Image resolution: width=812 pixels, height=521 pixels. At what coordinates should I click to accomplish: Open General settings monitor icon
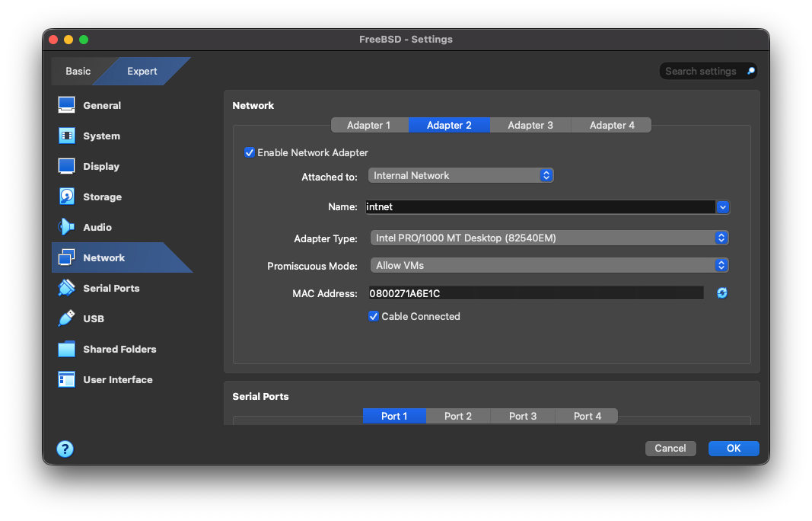click(x=66, y=105)
